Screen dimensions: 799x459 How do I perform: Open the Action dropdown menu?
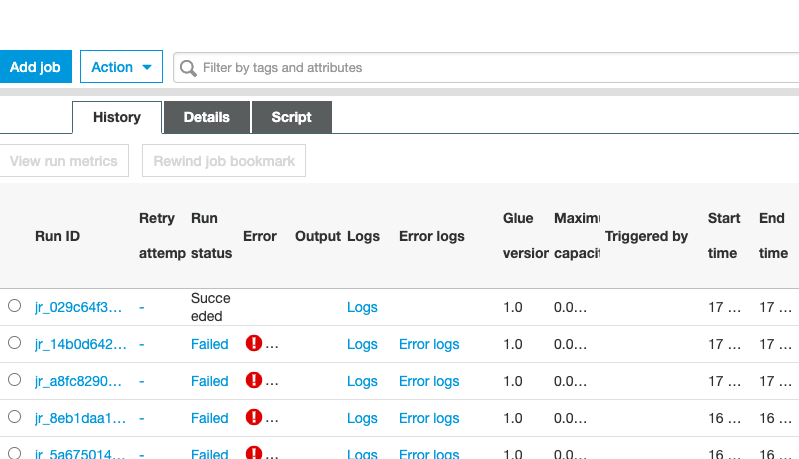coord(121,67)
